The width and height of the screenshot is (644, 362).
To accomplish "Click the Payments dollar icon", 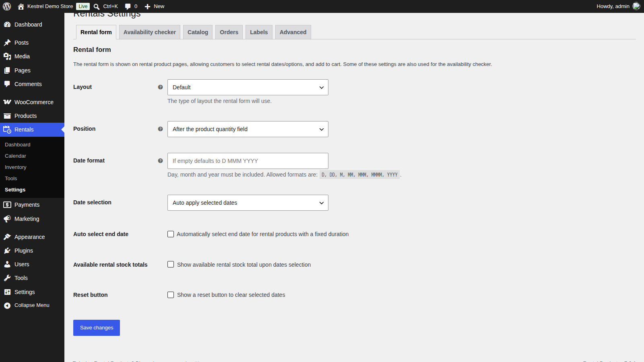I will pos(7,205).
